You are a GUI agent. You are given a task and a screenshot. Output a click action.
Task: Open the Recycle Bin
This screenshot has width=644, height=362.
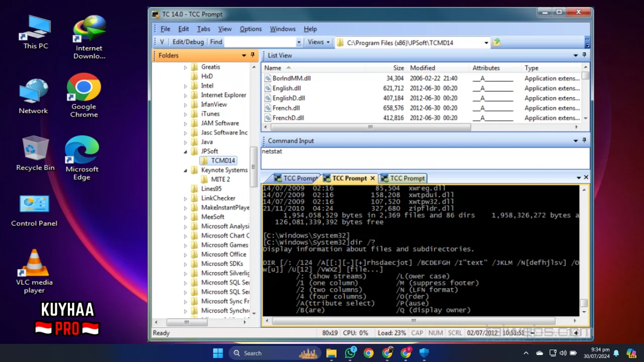(x=35, y=153)
